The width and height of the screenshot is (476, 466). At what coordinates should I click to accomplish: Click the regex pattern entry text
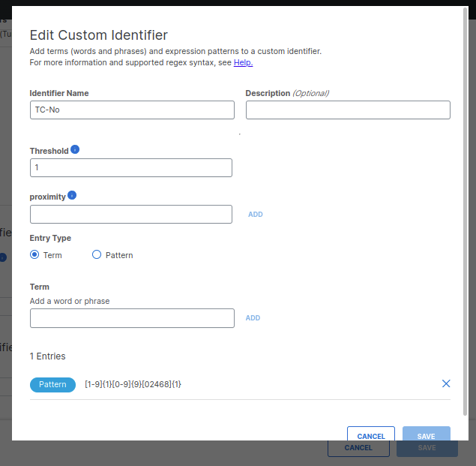pyautogui.click(x=133, y=384)
